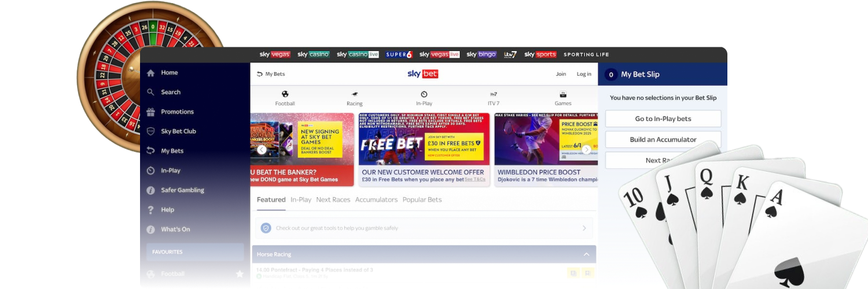Click the Football icon under Favourites
Screen dimensions: 868x289
point(151,274)
